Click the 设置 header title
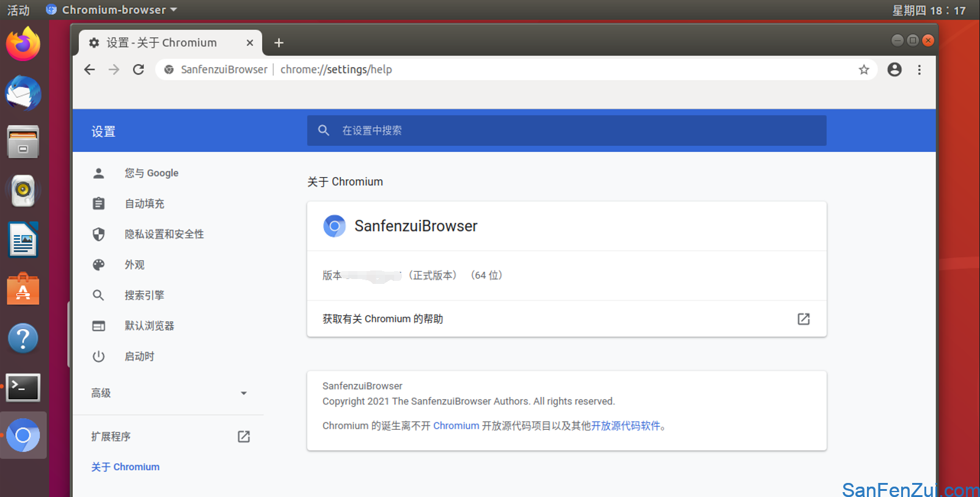Image resolution: width=980 pixels, height=497 pixels. pos(103,131)
